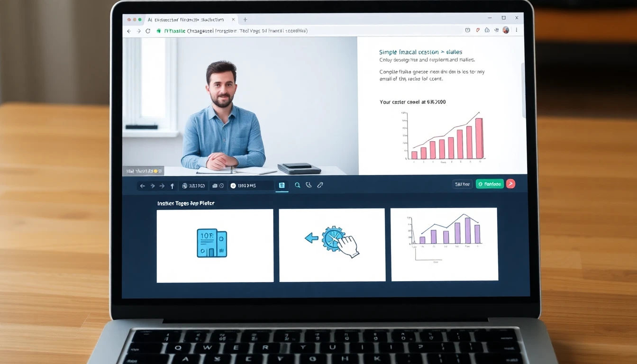637x364 pixels.
Task: Click the left back arrow in the dark toolbar
Action: point(142,186)
